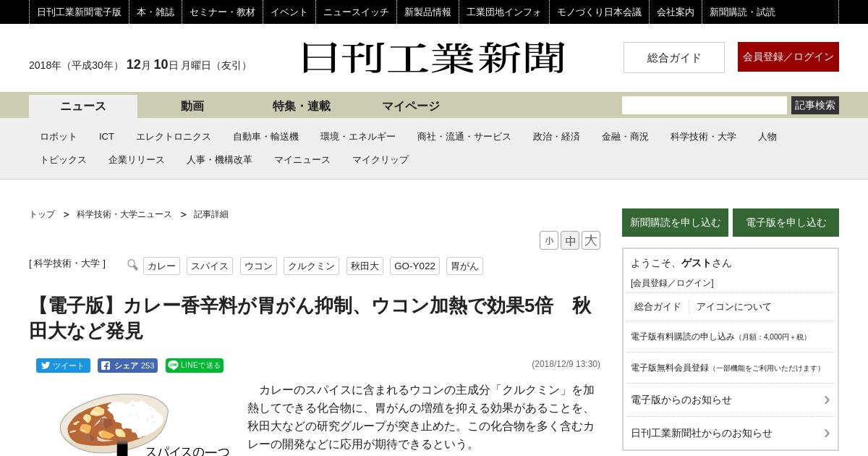Expand 電子版からのお知らせ arrow row

coord(731,400)
